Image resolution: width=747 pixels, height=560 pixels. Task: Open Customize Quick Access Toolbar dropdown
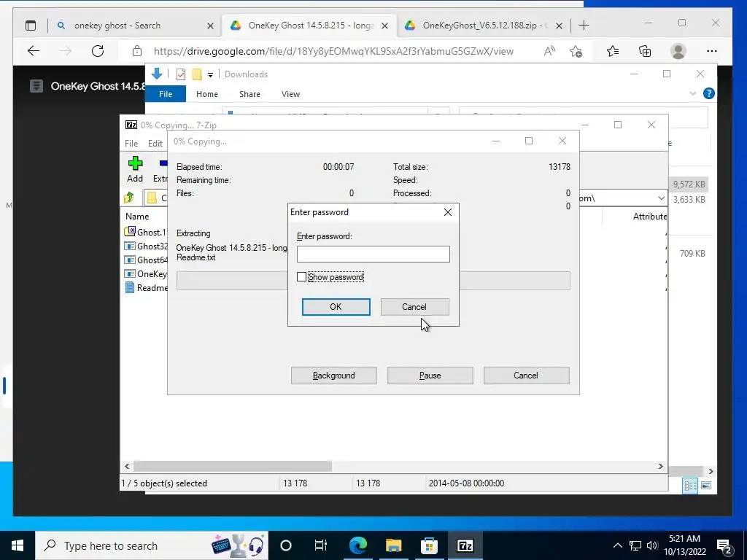tap(210, 75)
